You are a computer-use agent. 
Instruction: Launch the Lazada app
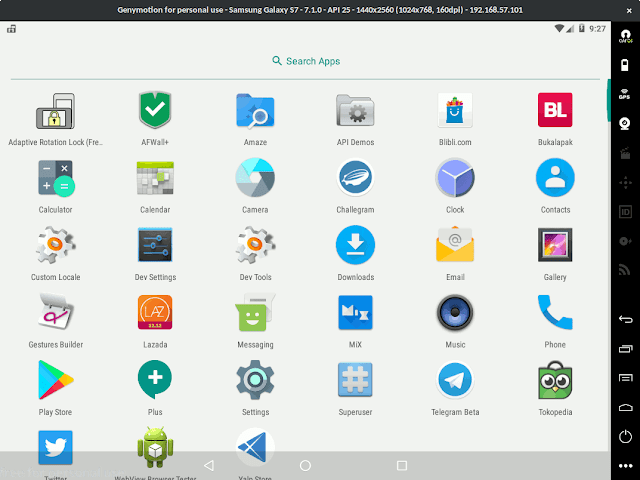pyautogui.click(x=155, y=312)
